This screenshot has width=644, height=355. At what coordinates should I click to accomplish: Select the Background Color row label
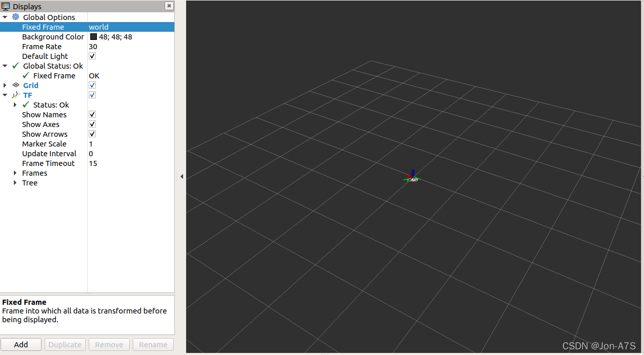coord(53,36)
